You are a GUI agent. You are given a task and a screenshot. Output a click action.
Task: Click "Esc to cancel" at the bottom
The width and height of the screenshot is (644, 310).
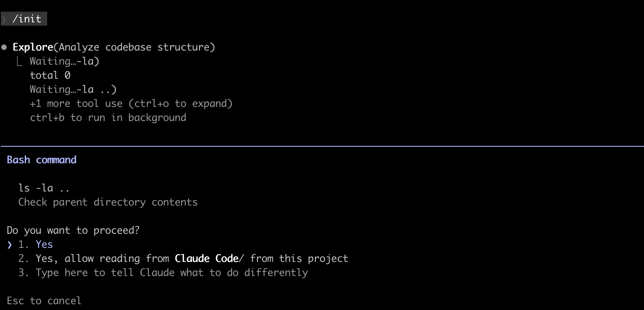(x=43, y=300)
